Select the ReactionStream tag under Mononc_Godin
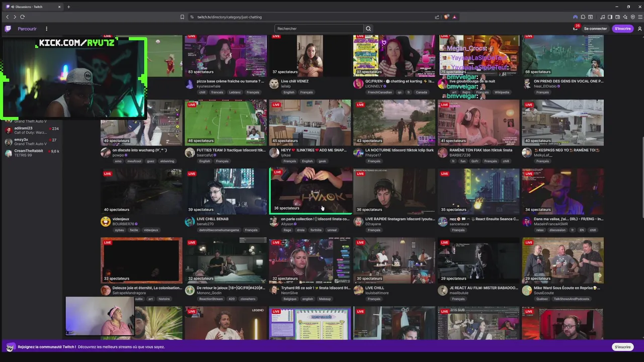The width and height of the screenshot is (644, 362). click(211, 299)
